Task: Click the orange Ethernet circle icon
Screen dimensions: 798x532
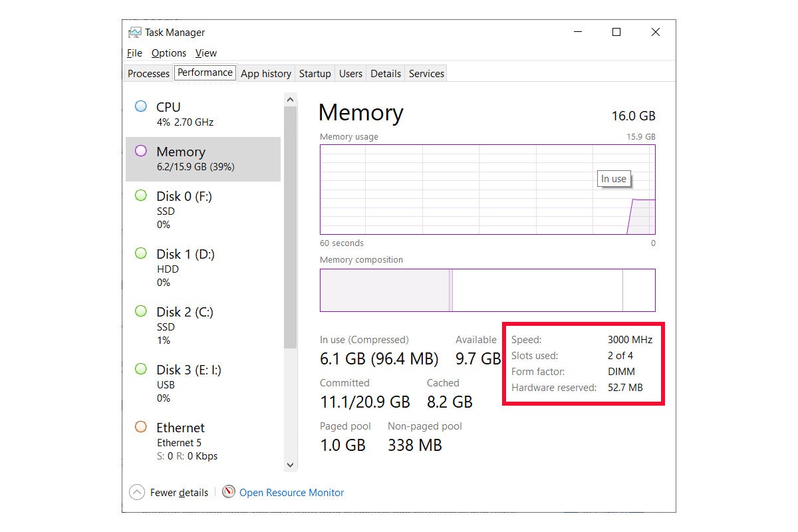Action: click(x=141, y=427)
